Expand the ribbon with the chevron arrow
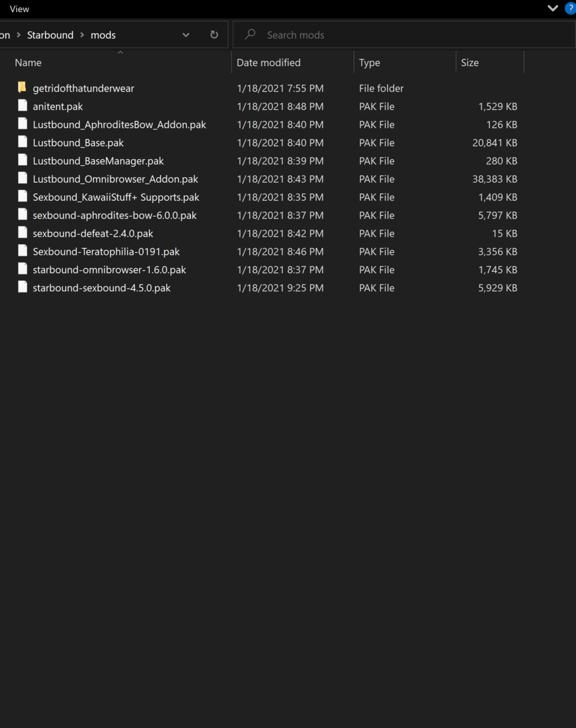This screenshot has height=728, width=576. click(x=552, y=8)
